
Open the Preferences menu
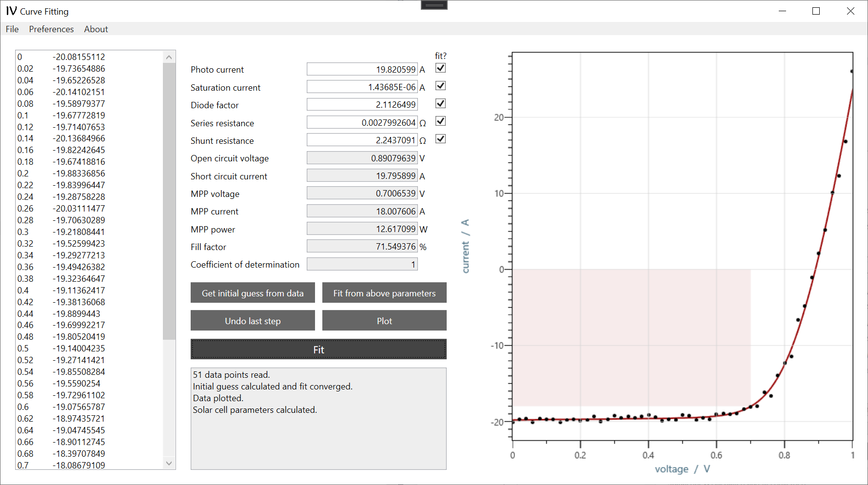(51, 29)
